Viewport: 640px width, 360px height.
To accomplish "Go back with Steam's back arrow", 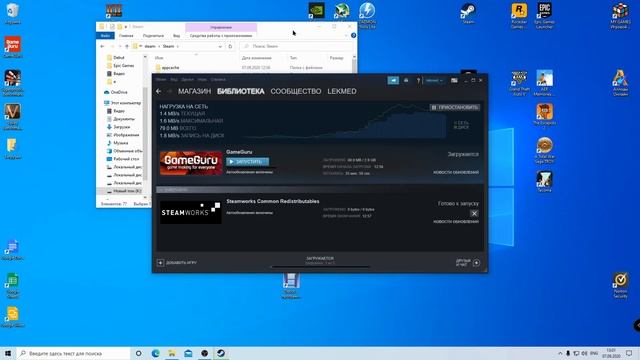I will pyautogui.click(x=159, y=91).
